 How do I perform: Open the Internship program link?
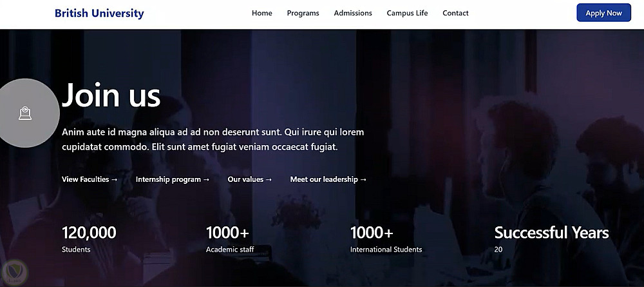tap(173, 179)
